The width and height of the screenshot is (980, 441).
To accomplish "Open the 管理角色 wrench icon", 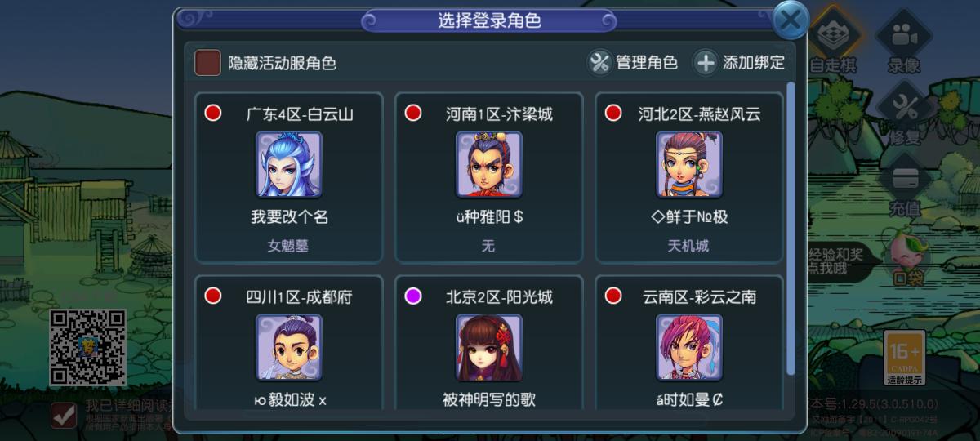I will coord(600,63).
